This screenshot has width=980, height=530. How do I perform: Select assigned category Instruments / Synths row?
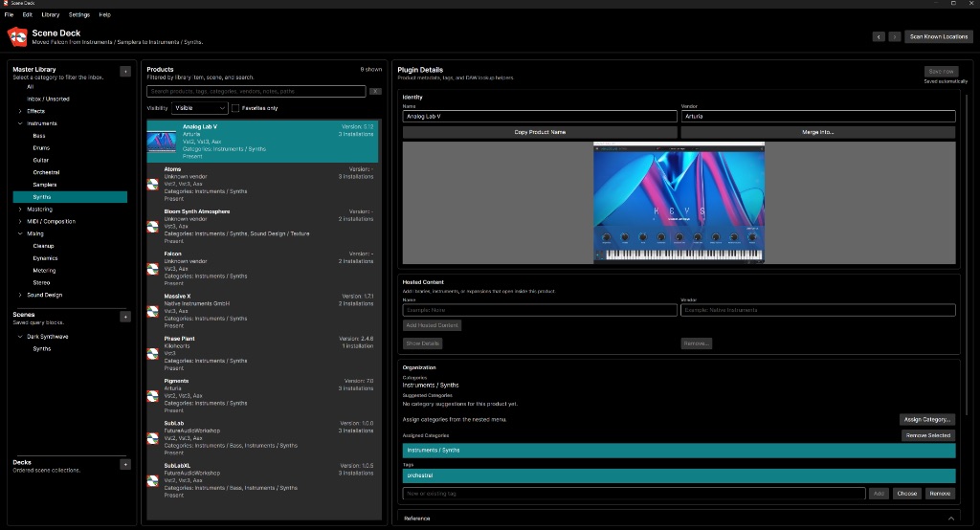pos(679,450)
